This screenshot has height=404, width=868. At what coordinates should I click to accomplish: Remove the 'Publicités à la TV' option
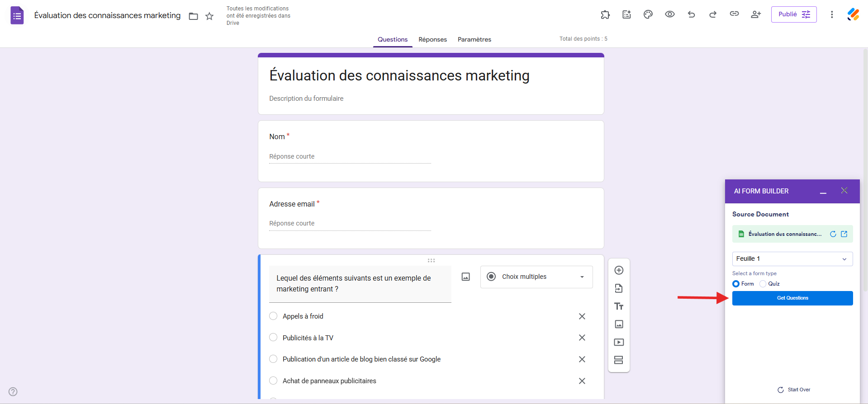pos(582,338)
